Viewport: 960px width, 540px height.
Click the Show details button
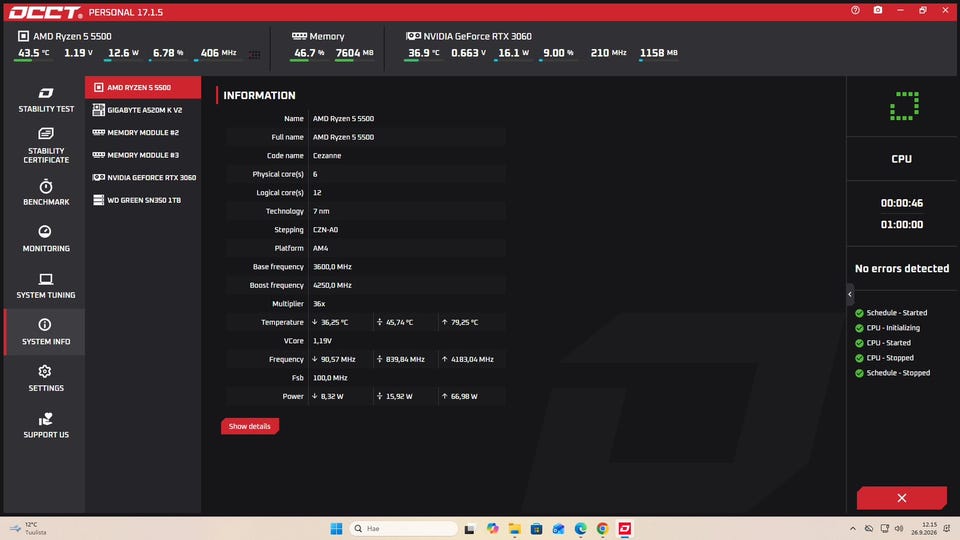pyautogui.click(x=250, y=426)
